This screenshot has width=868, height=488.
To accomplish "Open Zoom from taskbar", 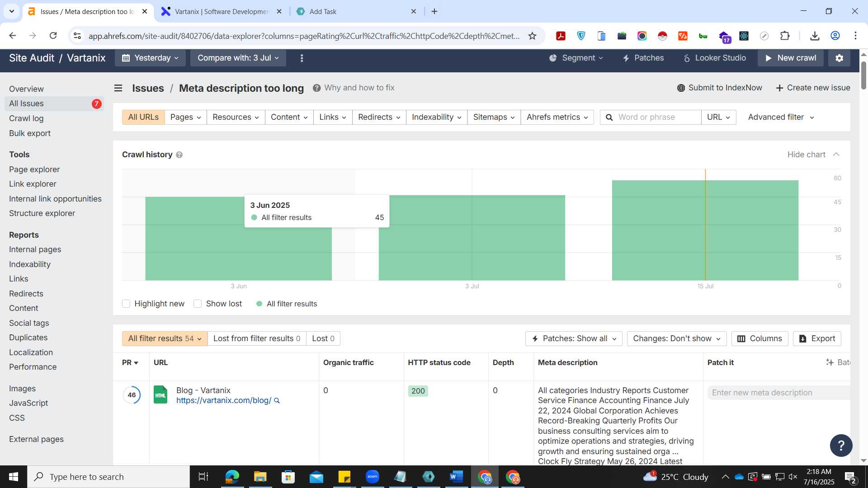I will (373, 477).
